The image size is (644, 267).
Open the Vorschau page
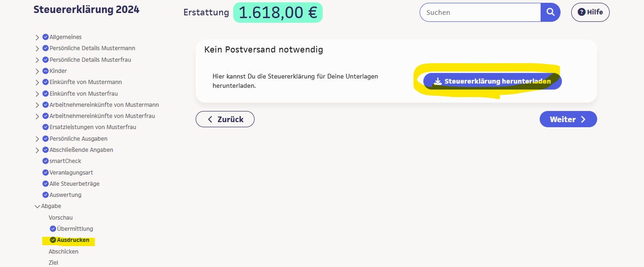click(61, 217)
